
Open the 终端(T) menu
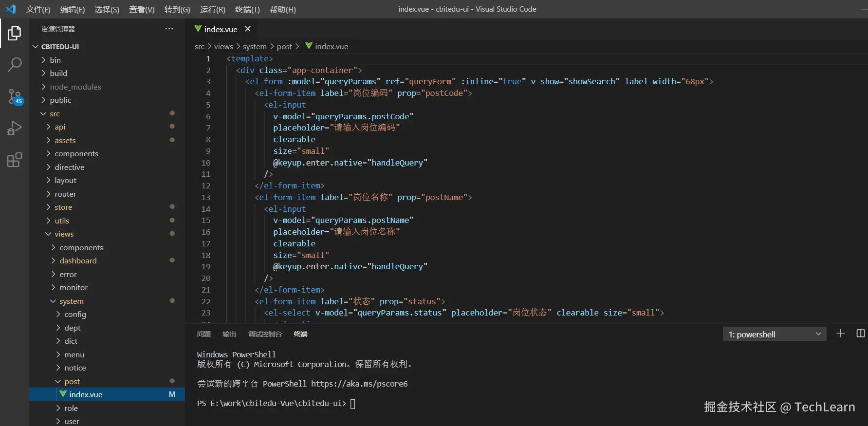pos(247,10)
